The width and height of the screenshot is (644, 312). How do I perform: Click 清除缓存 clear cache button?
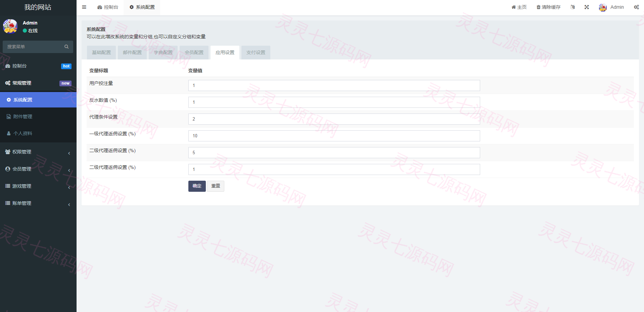[548, 7]
